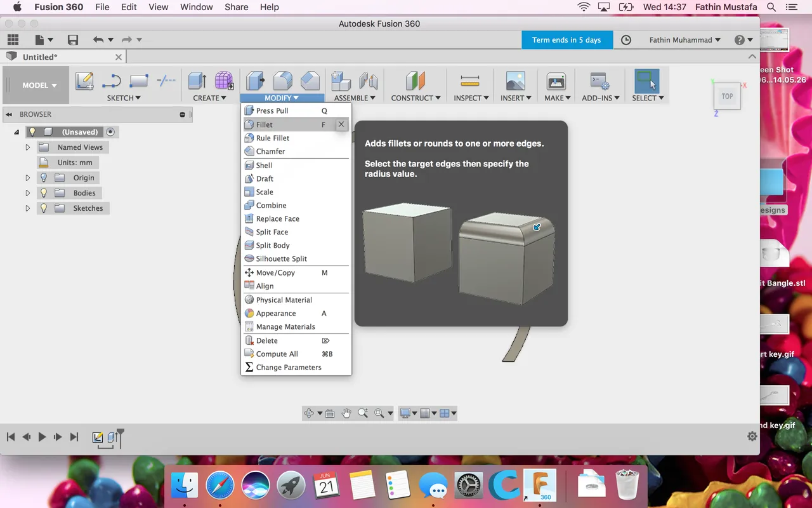Select the sketch feature in timeline
812x508 pixels.
pyautogui.click(x=98, y=438)
